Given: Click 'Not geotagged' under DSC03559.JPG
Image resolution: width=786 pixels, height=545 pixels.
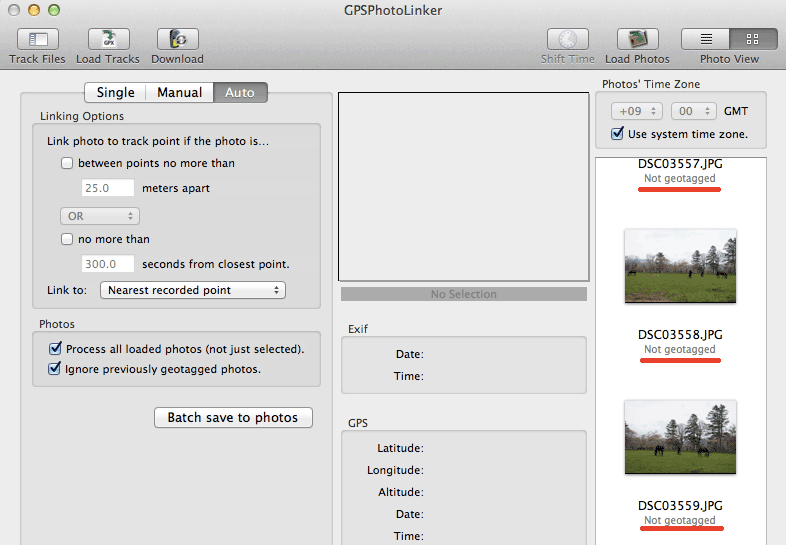Looking at the screenshot, I should [x=680, y=520].
